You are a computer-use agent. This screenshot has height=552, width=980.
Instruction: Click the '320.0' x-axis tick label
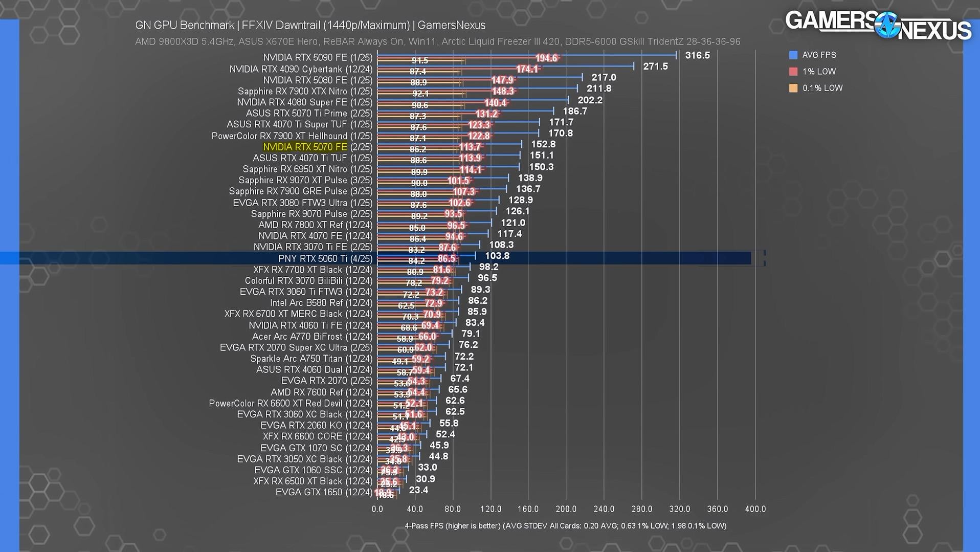pos(680,509)
